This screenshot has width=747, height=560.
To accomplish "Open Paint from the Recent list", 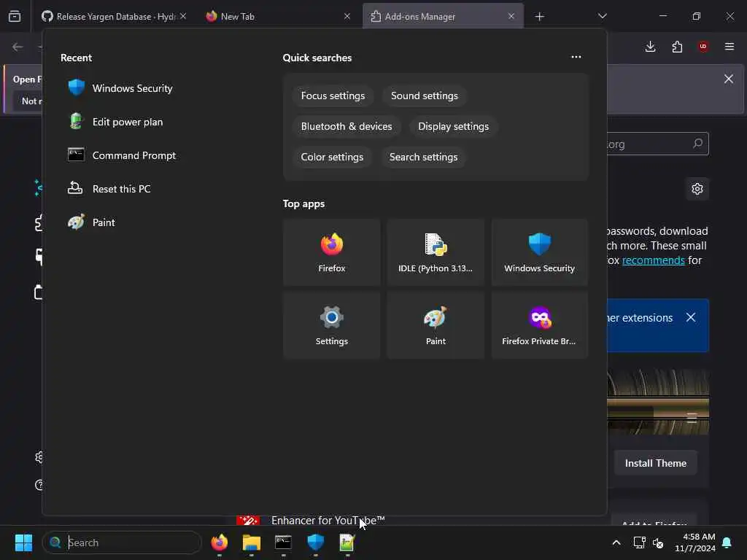I will point(91,222).
